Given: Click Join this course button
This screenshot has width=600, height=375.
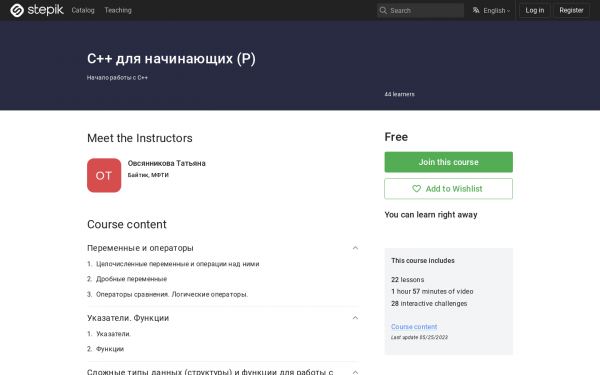Looking at the screenshot, I should pyautogui.click(x=448, y=162).
